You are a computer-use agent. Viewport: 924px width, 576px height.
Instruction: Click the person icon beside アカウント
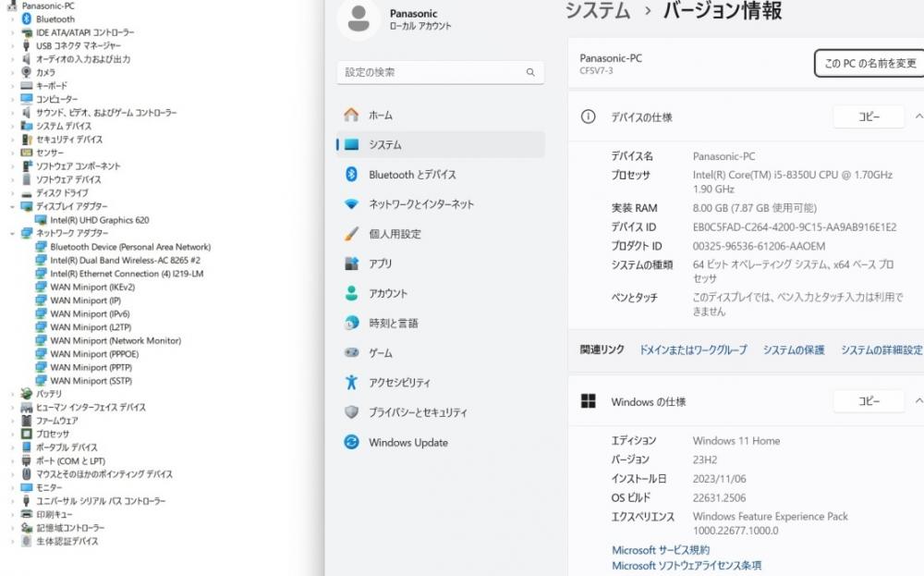tap(351, 293)
